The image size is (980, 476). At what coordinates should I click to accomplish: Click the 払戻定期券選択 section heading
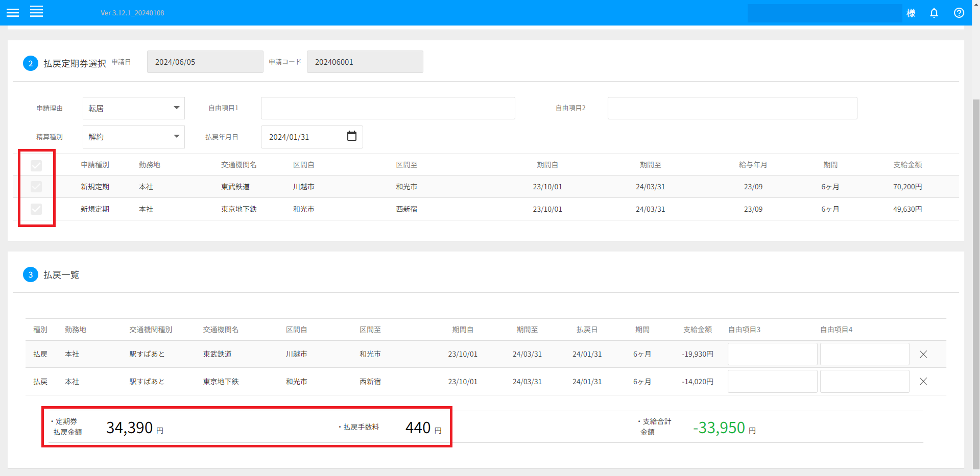[75, 63]
